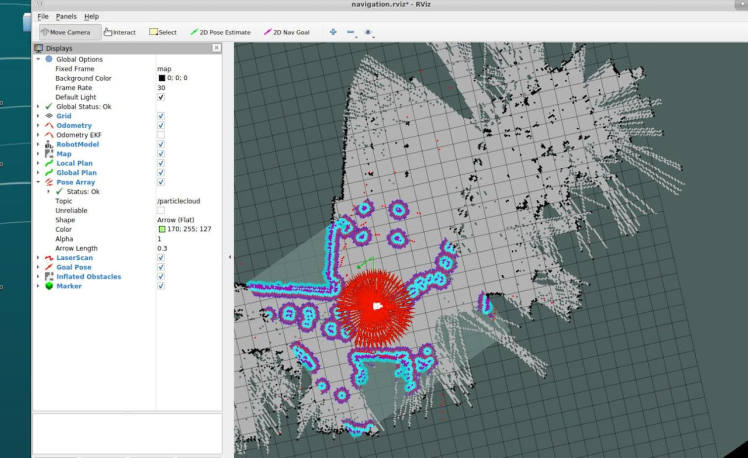
Task: Enable the Odometry EKF checkbox
Action: coord(161,135)
